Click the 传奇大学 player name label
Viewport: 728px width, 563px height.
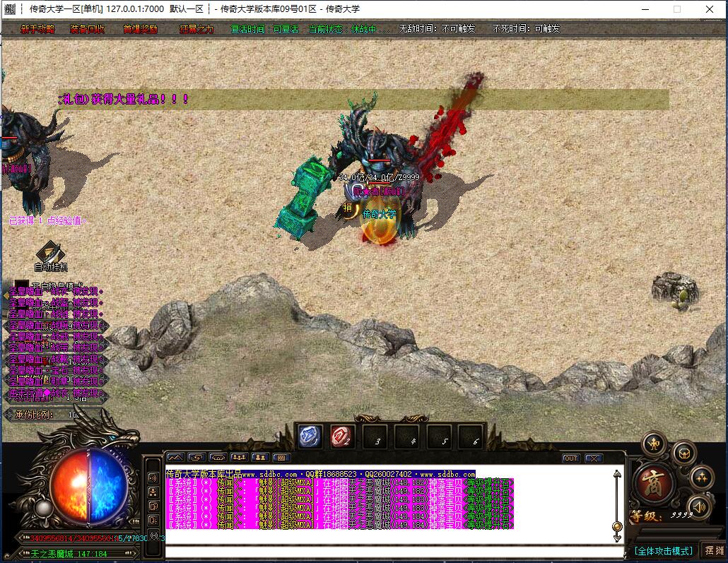pyautogui.click(x=379, y=215)
